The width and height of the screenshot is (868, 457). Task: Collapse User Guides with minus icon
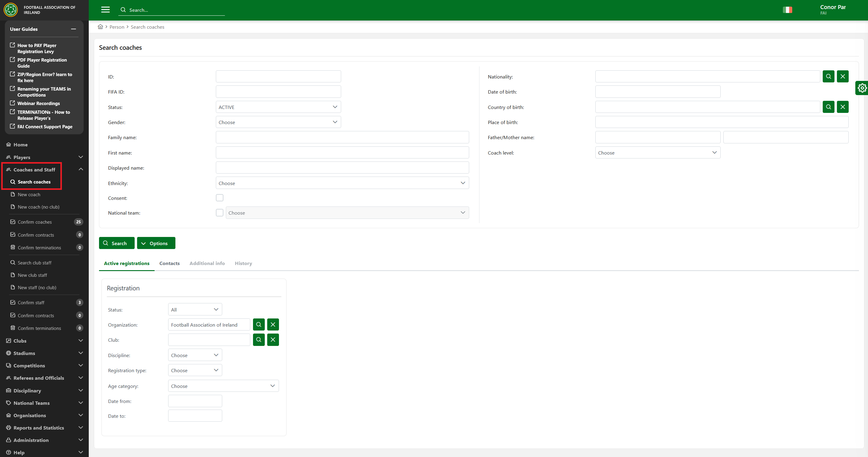click(x=73, y=29)
